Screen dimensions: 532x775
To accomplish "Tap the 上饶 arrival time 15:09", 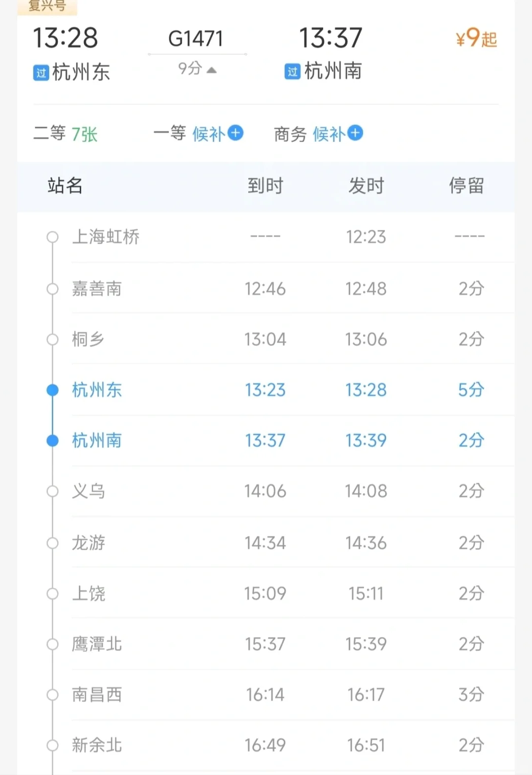I will pyautogui.click(x=266, y=594).
